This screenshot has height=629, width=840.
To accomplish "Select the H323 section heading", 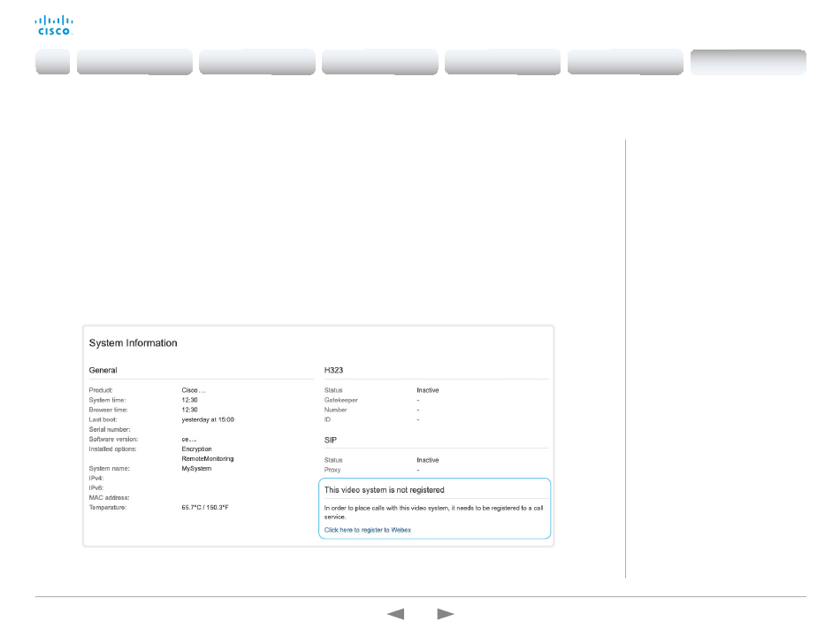I will point(336,370).
